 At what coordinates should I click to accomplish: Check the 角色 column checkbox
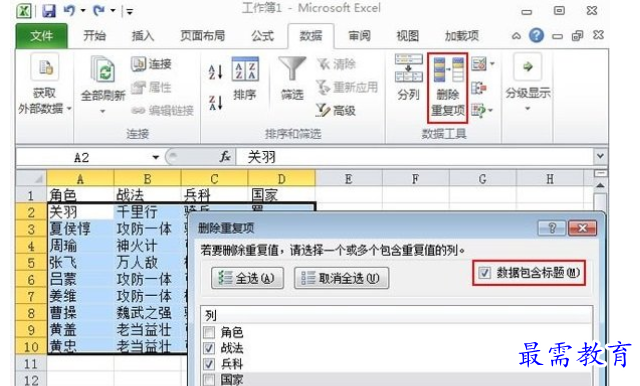pyautogui.click(x=209, y=332)
